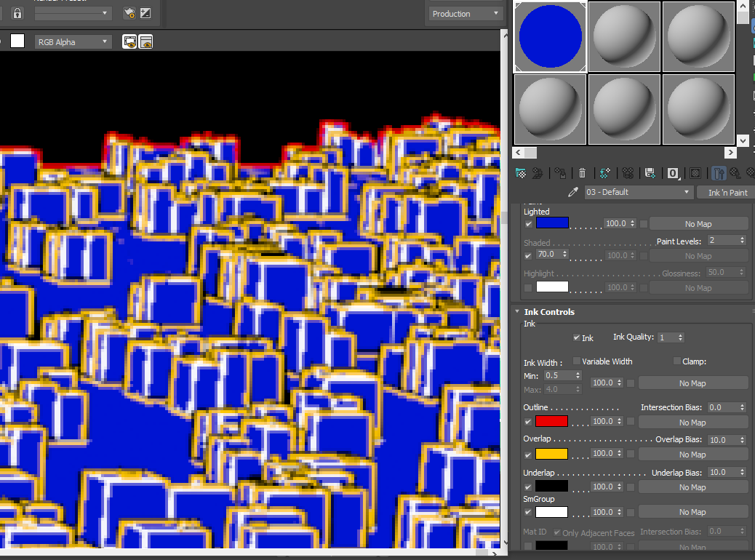The width and height of the screenshot is (755, 560).
Task: Adjust the Ink Quality spinner arrows
Action: click(680, 337)
